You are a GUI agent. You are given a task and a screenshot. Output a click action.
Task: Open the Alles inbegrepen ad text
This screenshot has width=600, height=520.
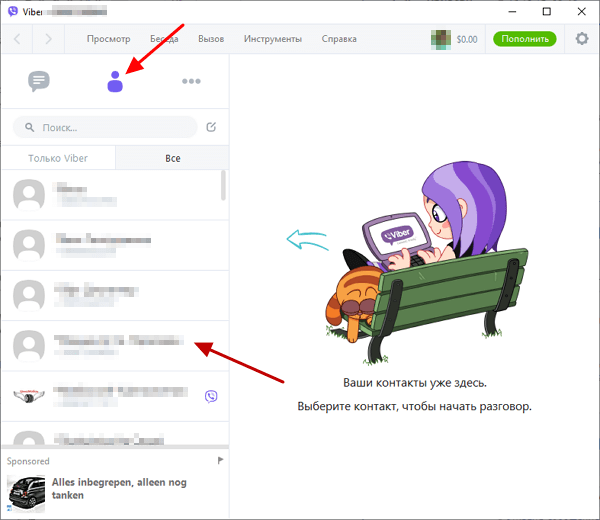[119, 489]
